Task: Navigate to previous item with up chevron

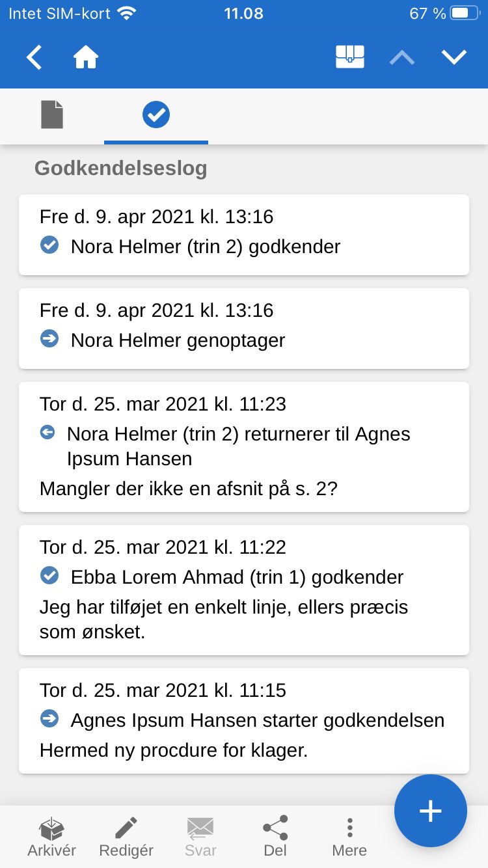Action: click(402, 57)
